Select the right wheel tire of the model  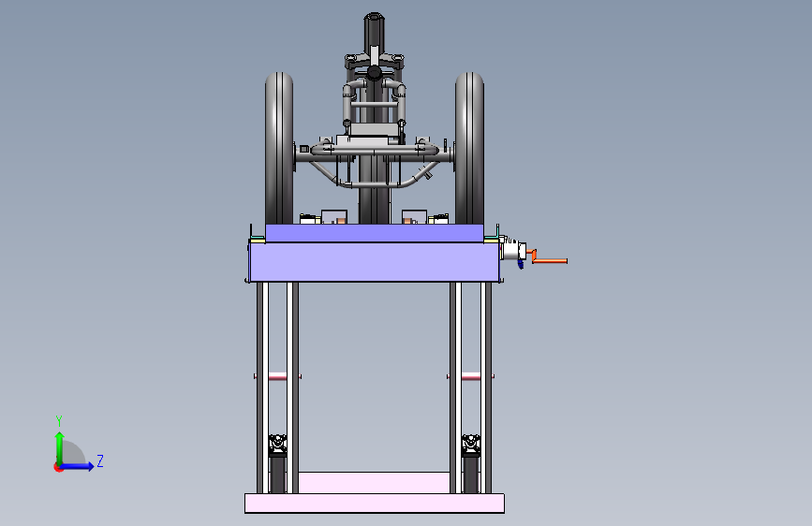click(470, 149)
